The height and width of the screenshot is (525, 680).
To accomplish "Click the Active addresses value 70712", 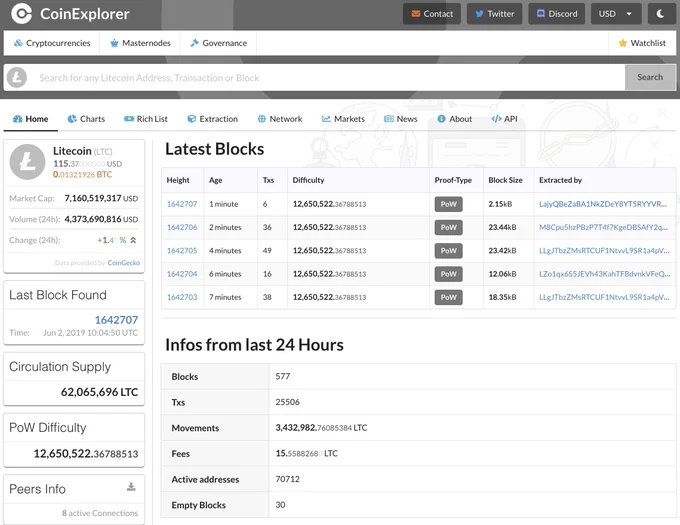I will click(288, 479).
